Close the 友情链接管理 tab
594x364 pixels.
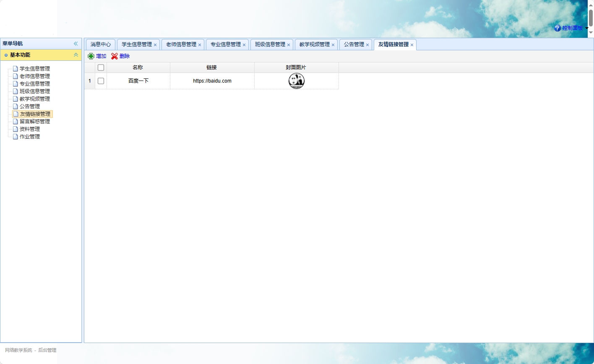(x=412, y=45)
